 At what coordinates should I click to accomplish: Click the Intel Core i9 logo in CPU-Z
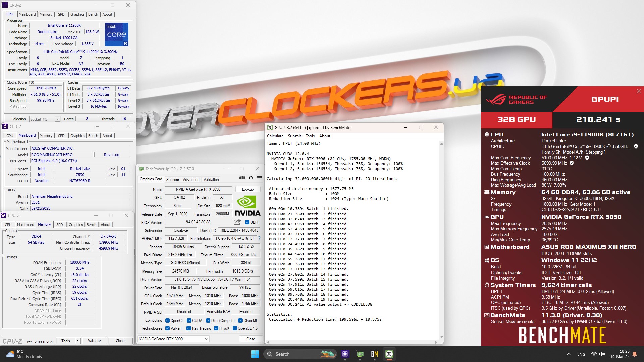point(117,35)
